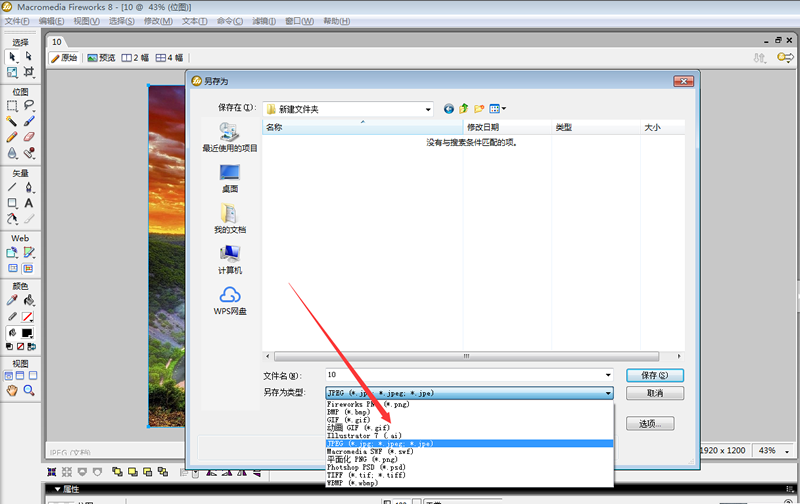Switch to the 4-Up view tab

coord(169,58)
